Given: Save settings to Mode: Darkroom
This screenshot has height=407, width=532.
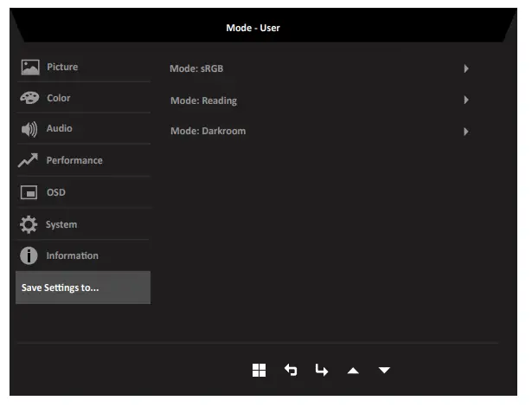Looking at the screenshot, I should pyautogui.click(x=319, y=131).
